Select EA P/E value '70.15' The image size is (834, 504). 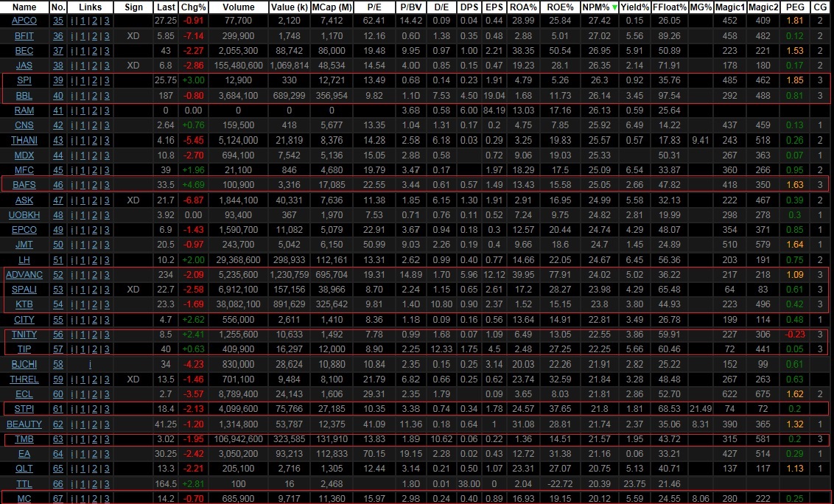[374, 454]
